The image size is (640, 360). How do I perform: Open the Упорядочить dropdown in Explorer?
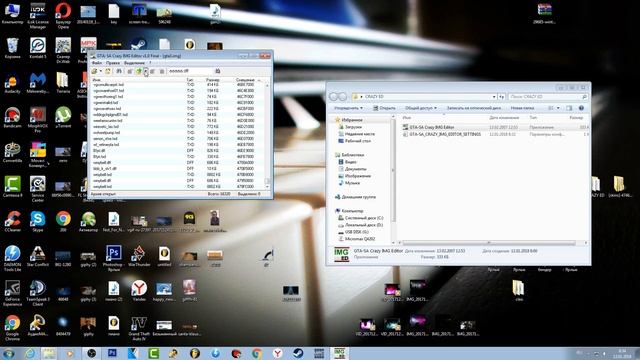pos(348,108)
